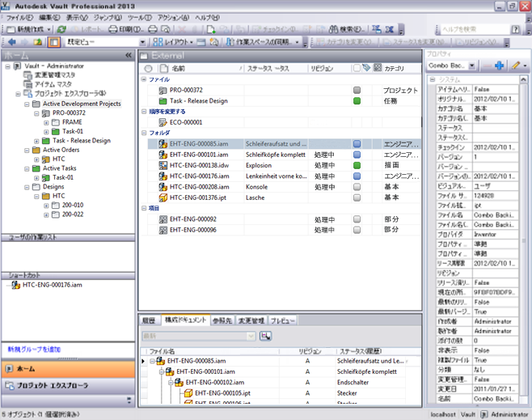Click green state square on HTC-ENG-000138.idw row

pos(357,165)
